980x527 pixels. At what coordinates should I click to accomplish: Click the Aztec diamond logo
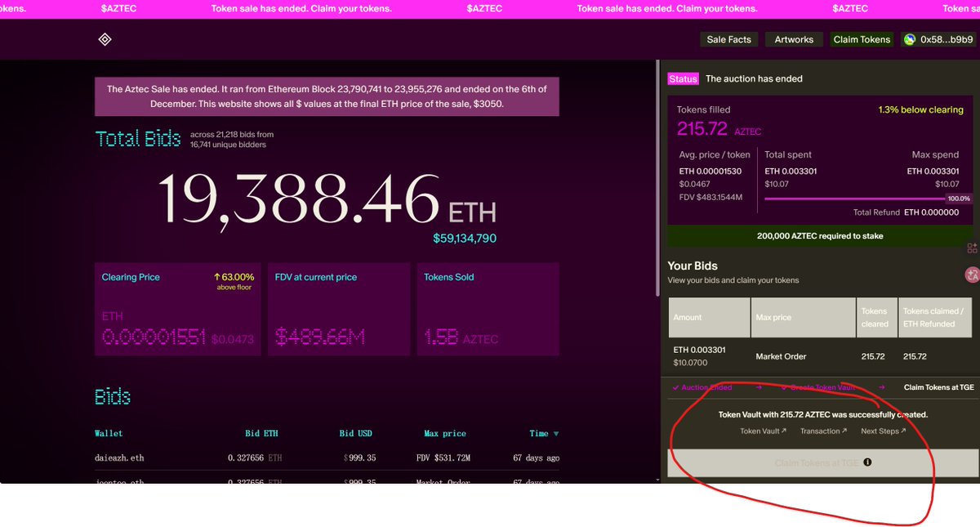105,39
